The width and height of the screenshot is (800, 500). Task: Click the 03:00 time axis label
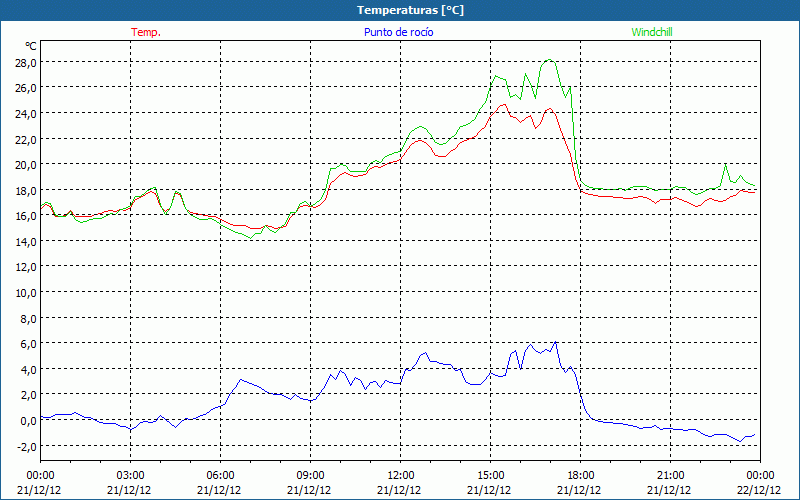point(131,476)
